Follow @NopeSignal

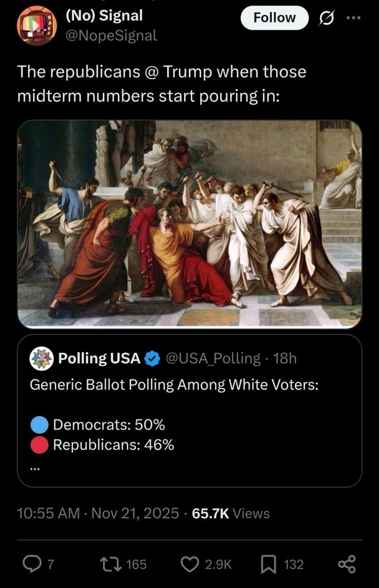[x=273, y=18]
